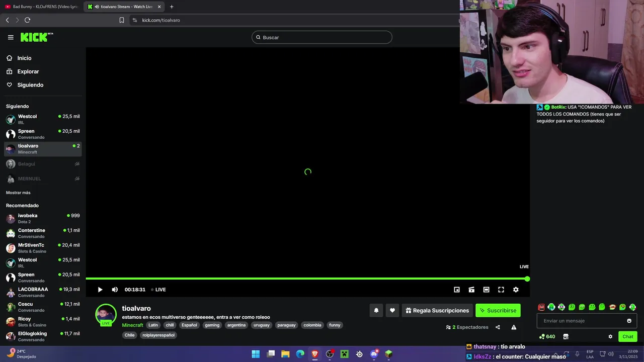
Task: Open the Kick hamburger menu
Action: click(11, 37)
